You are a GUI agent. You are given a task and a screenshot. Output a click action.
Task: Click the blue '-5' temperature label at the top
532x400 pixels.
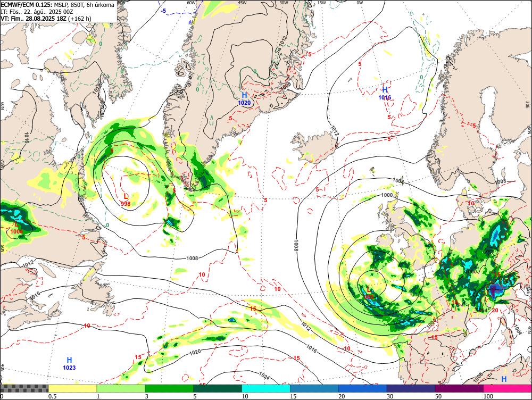pos(163,11)
